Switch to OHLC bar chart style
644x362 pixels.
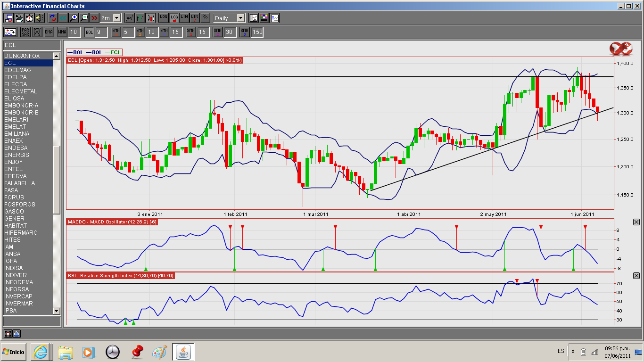click(140, 18)
